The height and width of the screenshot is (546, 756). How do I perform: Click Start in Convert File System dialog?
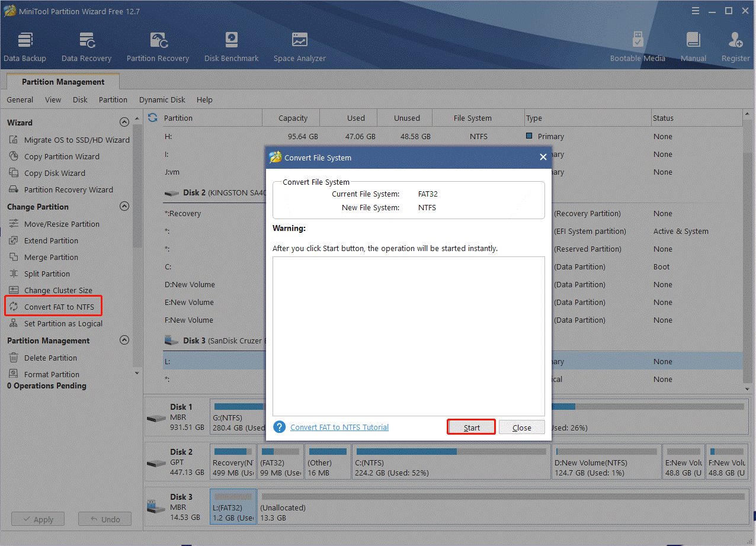(472, 427)
